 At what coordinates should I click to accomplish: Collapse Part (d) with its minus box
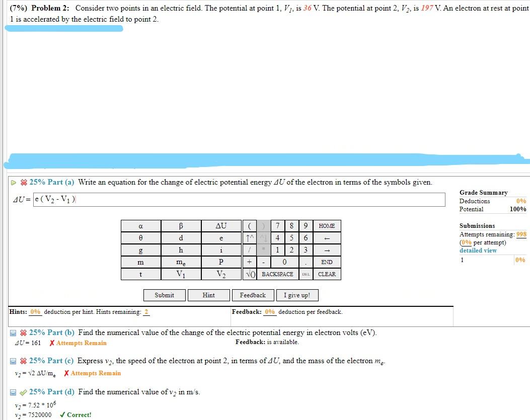pyautogui.click(x=13, y=392)
